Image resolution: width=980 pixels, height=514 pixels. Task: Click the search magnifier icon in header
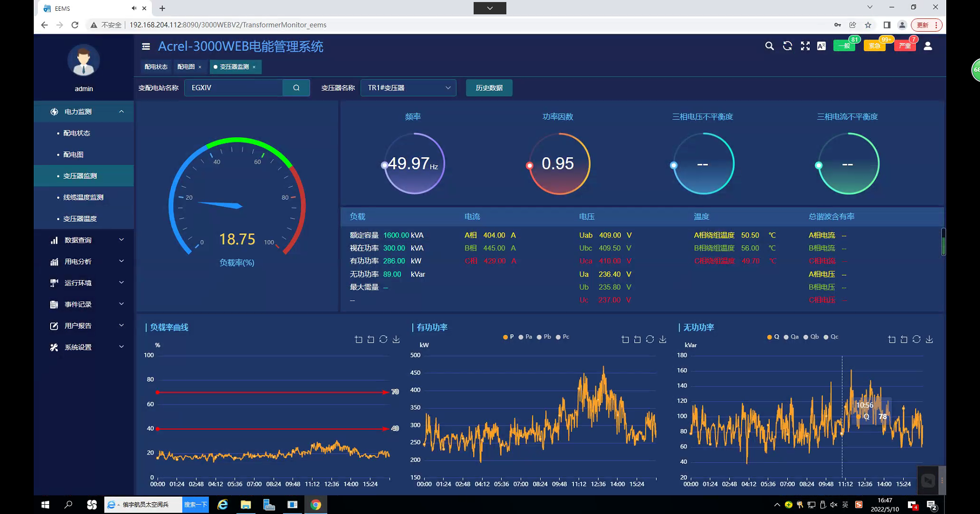pyautogui.click(x=769, y=46)
